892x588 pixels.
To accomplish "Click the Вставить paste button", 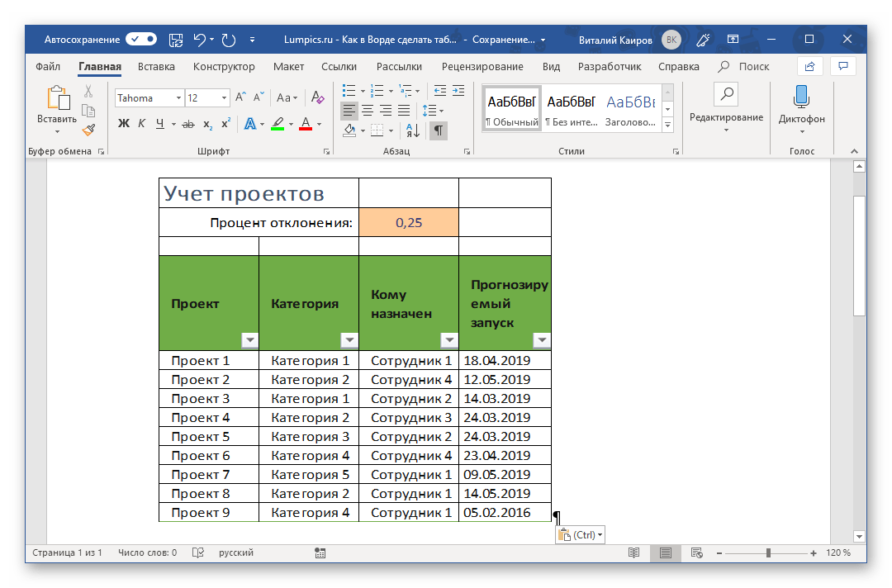I will coord(57,110).
